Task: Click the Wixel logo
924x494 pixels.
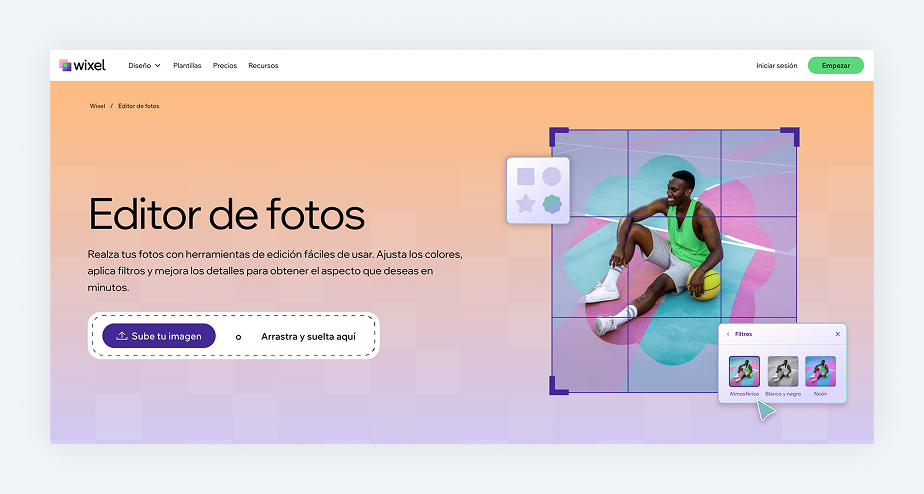Action: [x=82, y=65]
